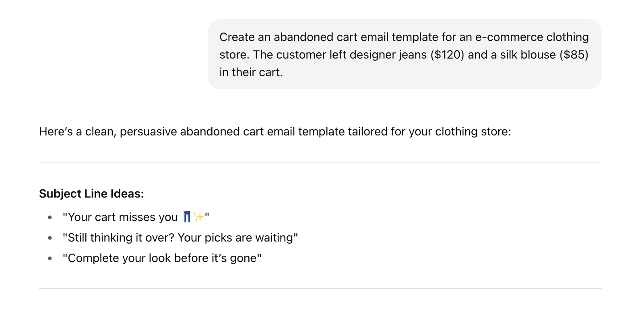Click "Complete your look before it's gone" line
Image resolution: width=644 pixels, height=314 pixels.
pyautogui.click(x=162, y=258)
